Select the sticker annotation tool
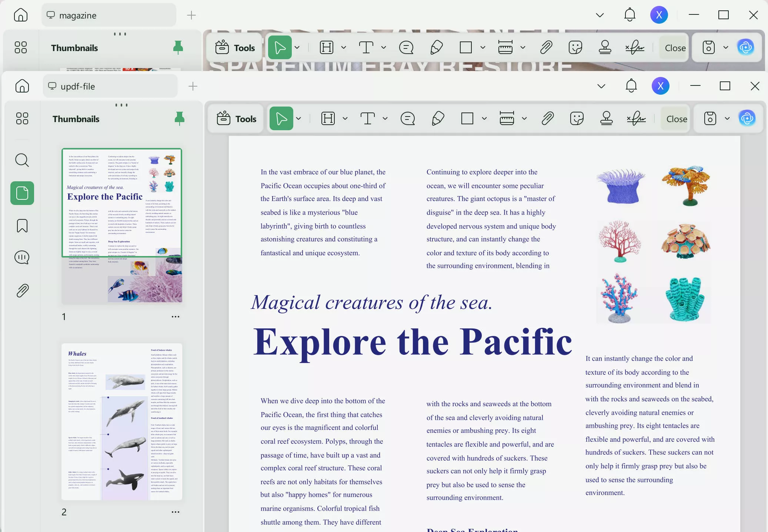Viewport: 768px width, 532px height. click(x=577, y=118)
